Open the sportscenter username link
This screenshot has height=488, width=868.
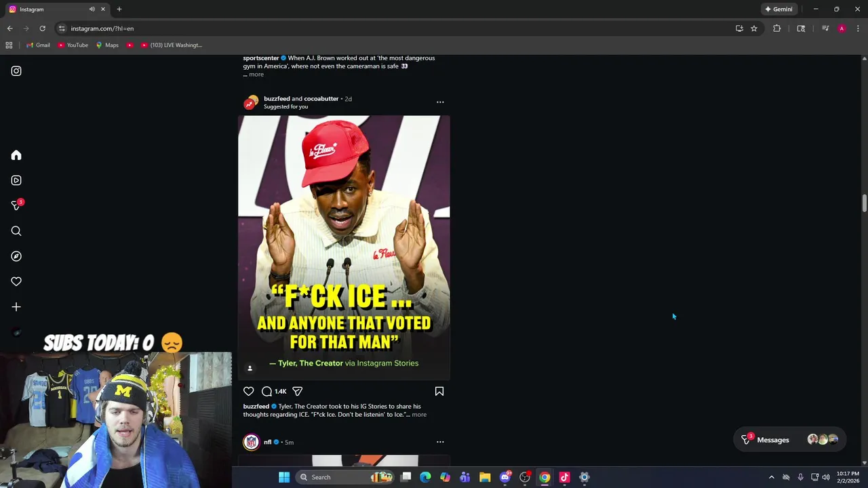[261, 58]
